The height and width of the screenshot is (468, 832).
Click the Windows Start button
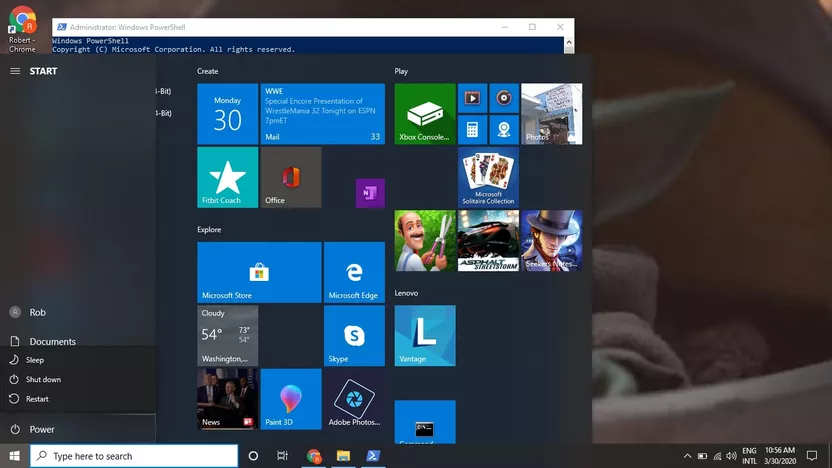click(x=14, y=456)
